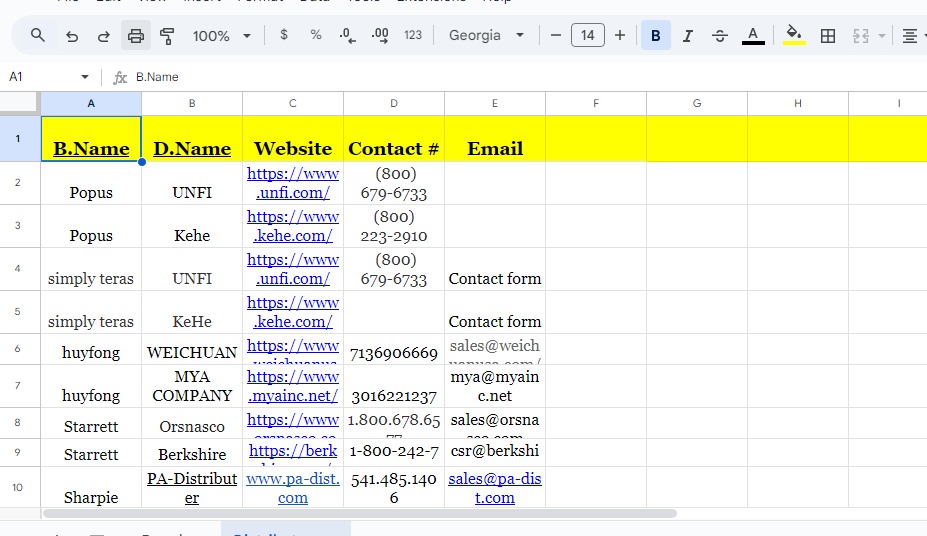This screenshot has width=927, height=536.
Task: Select the MYA COMPANY cell
Action: pos(192,386)
